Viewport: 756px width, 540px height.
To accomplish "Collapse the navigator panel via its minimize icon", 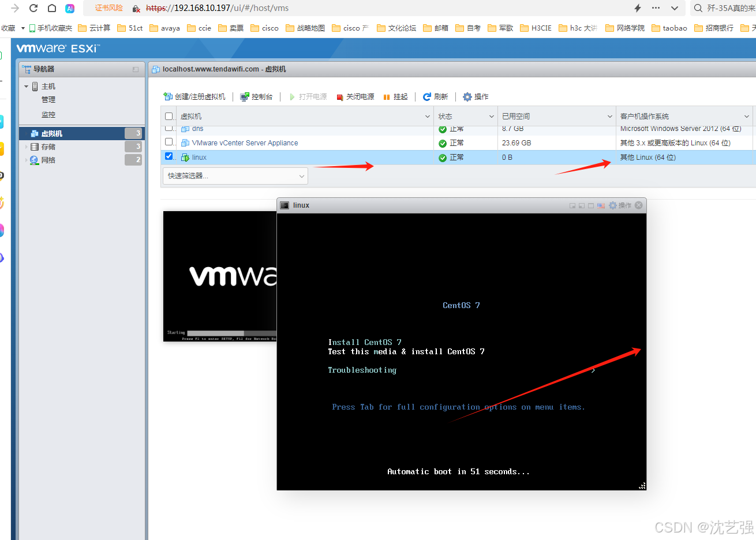I will (x=136, y=69).
